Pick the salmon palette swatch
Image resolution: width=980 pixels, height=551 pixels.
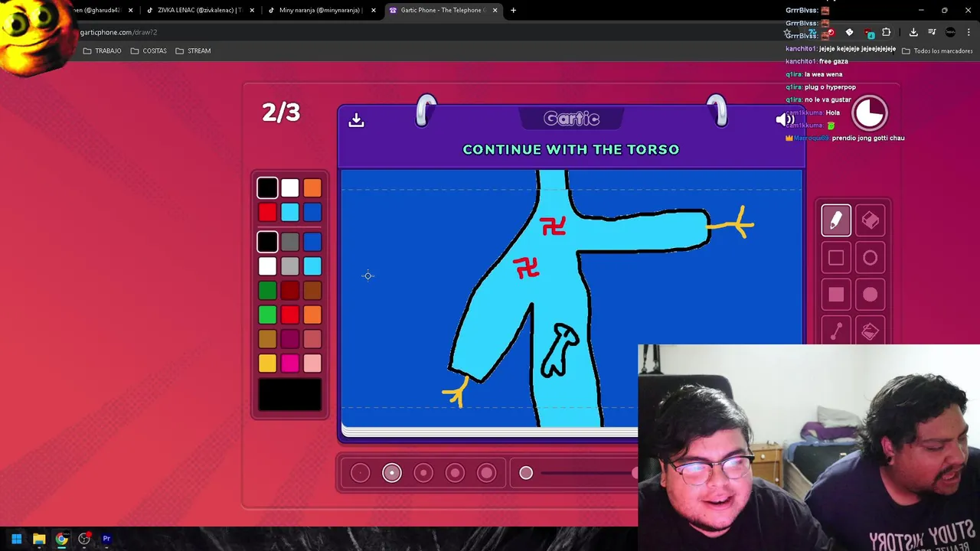pos(312,339)
